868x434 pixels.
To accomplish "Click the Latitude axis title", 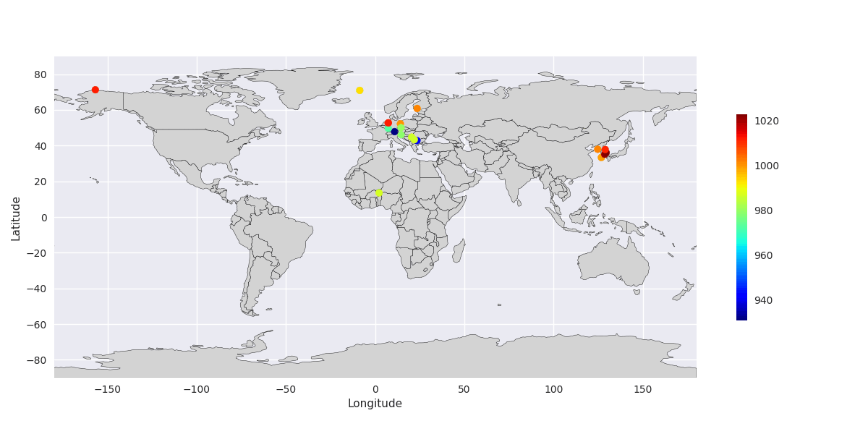I will (x=16, y=218).
